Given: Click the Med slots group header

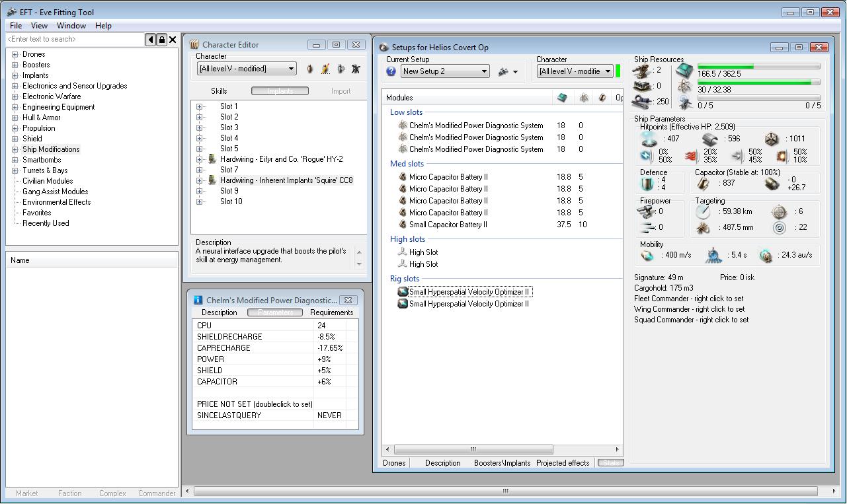Looking at the screenshot, I should [x=407, y=164].
